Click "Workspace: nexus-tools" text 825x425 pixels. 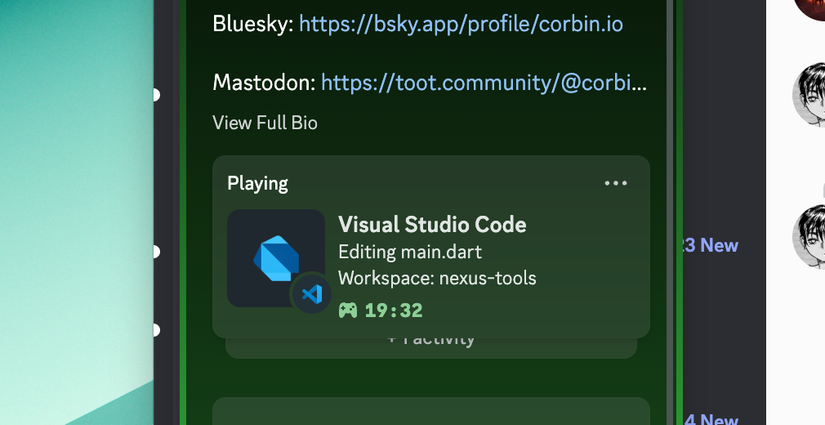(437, 278)
